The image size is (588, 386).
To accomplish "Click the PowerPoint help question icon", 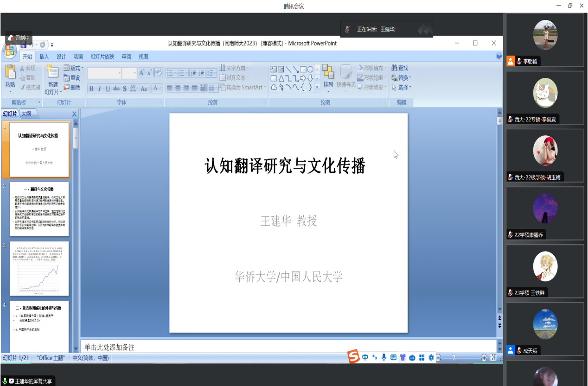I will tap(499, 56).
